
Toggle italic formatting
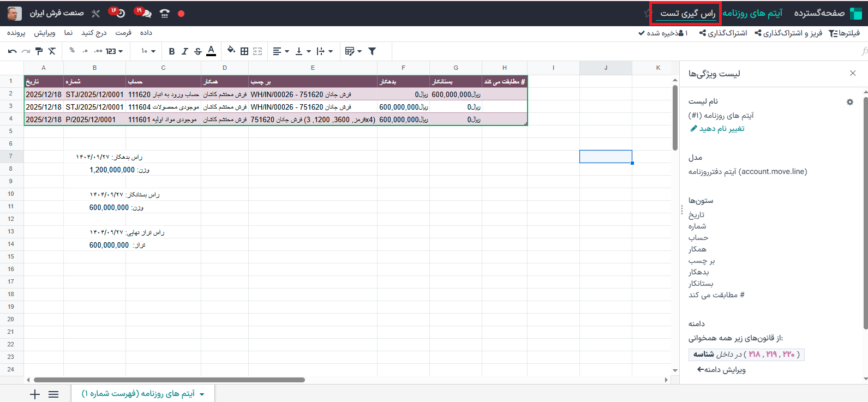[x=185, y=51]
